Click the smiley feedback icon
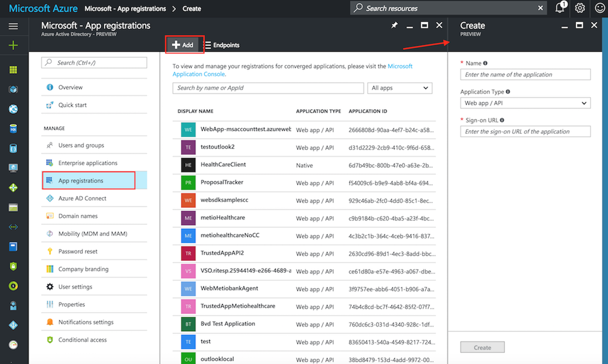This screenshot has width=608, height=364. click(599, 8)
